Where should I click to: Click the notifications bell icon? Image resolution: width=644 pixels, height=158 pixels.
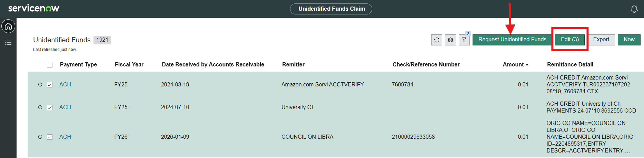tap(634, 9)
